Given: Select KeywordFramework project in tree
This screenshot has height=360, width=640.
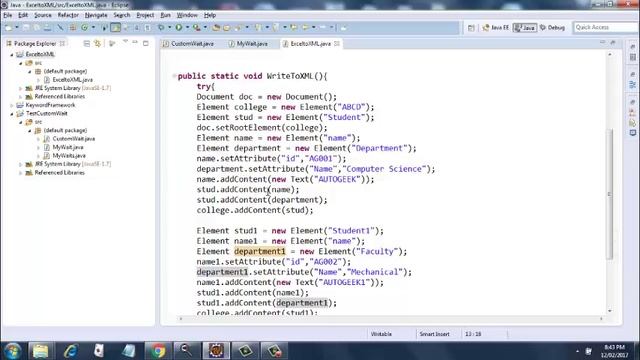Looking at the screenshot, I should (50, 105).
